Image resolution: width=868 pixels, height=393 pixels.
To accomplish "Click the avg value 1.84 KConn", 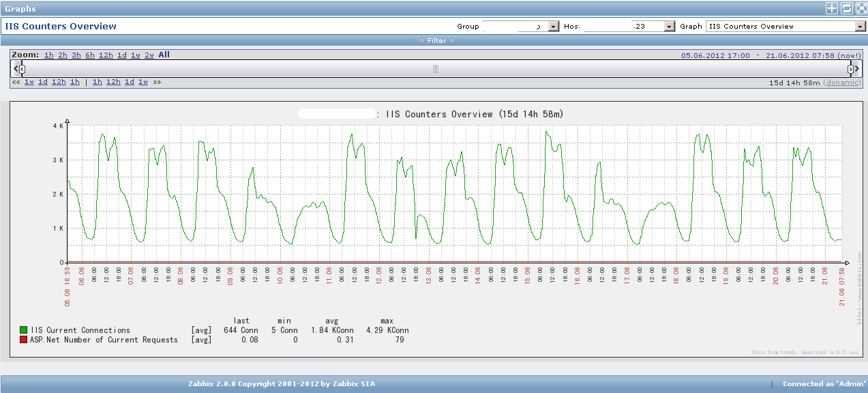I will (332, 330).
